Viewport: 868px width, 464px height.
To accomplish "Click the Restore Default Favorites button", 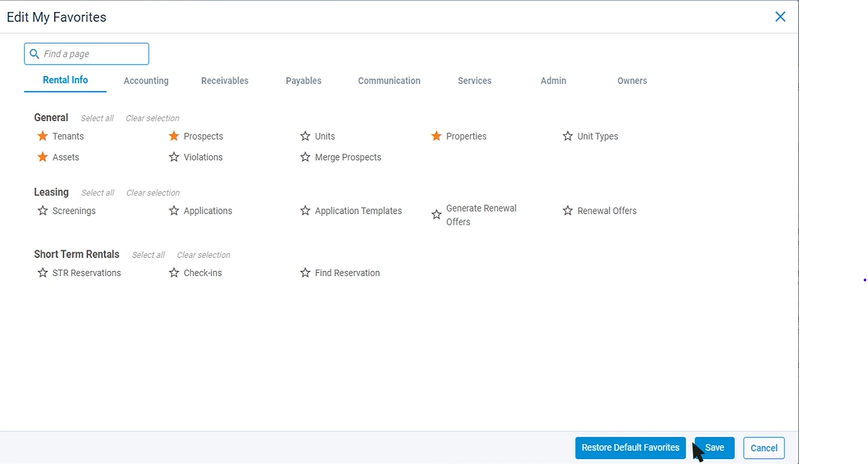I will click(x=631, y=448).
